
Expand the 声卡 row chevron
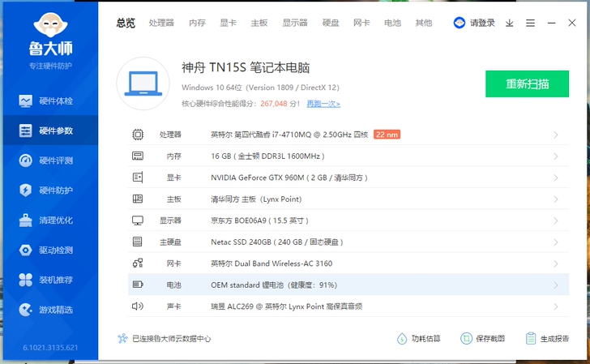point(556,306)
